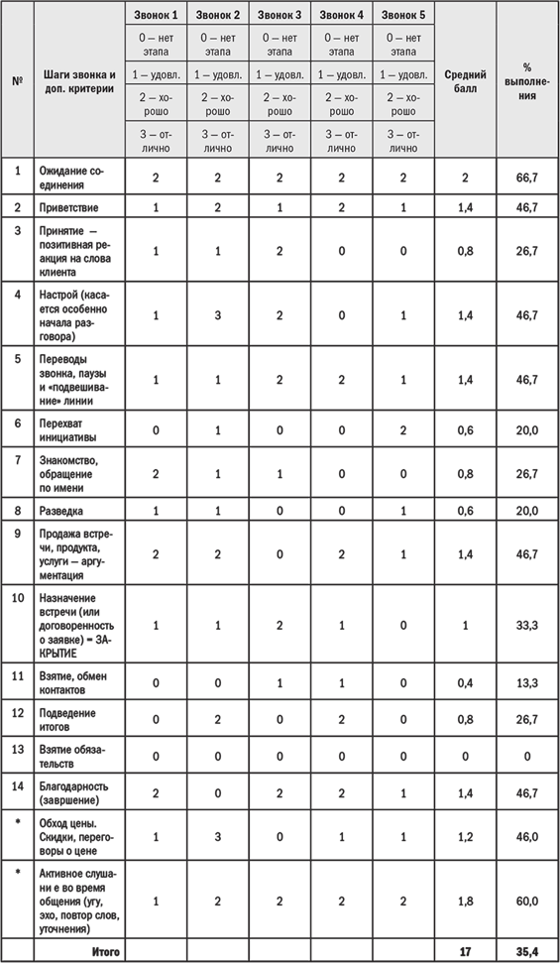
Task: Click the 'Звонок 3' column header
Action: tap(280, 13)
